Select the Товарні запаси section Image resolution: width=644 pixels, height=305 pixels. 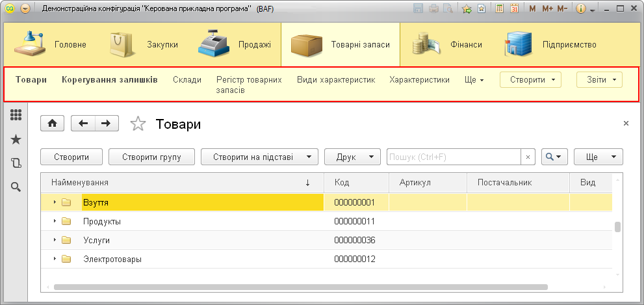tap(341, 44)
